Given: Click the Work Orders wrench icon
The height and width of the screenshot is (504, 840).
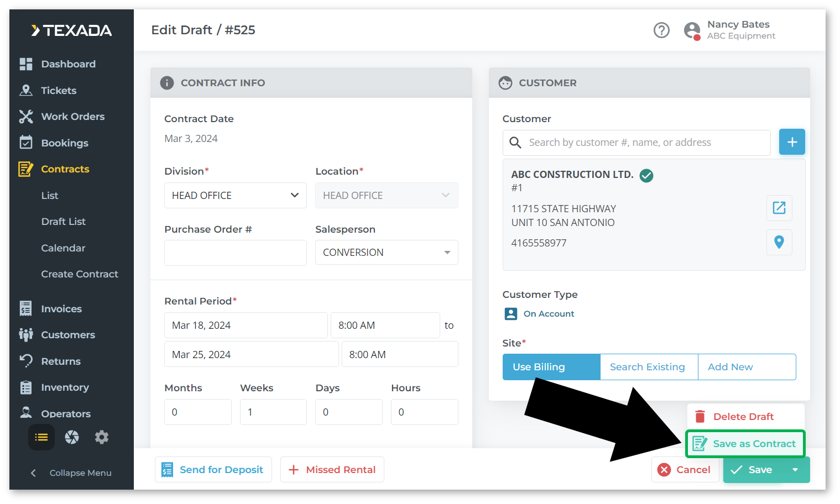Looking at the screenshot, I should (x=26, y=117).
